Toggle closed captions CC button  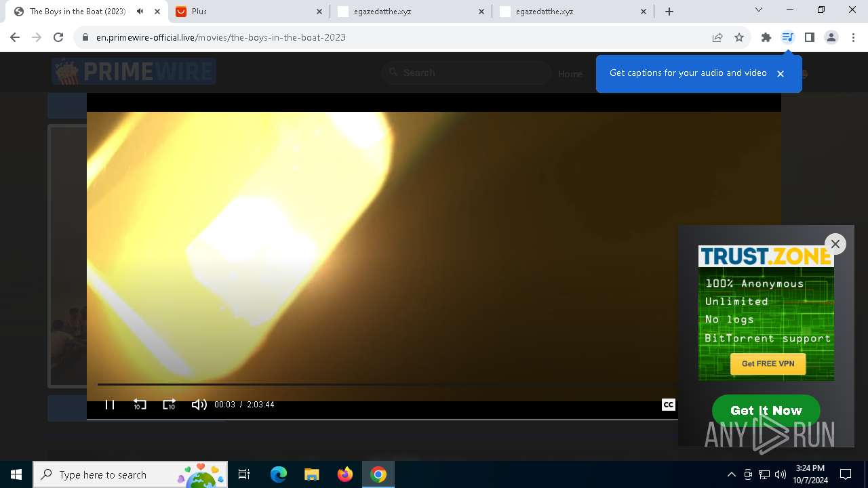point(668,405)
